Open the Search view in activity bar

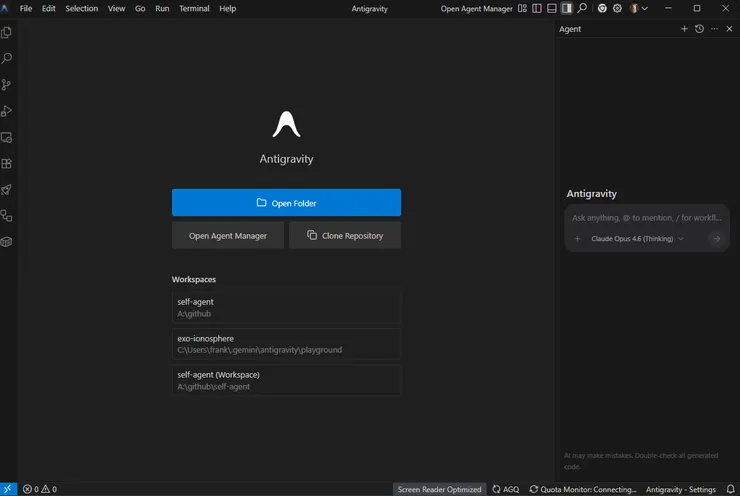tap(7, 59)
